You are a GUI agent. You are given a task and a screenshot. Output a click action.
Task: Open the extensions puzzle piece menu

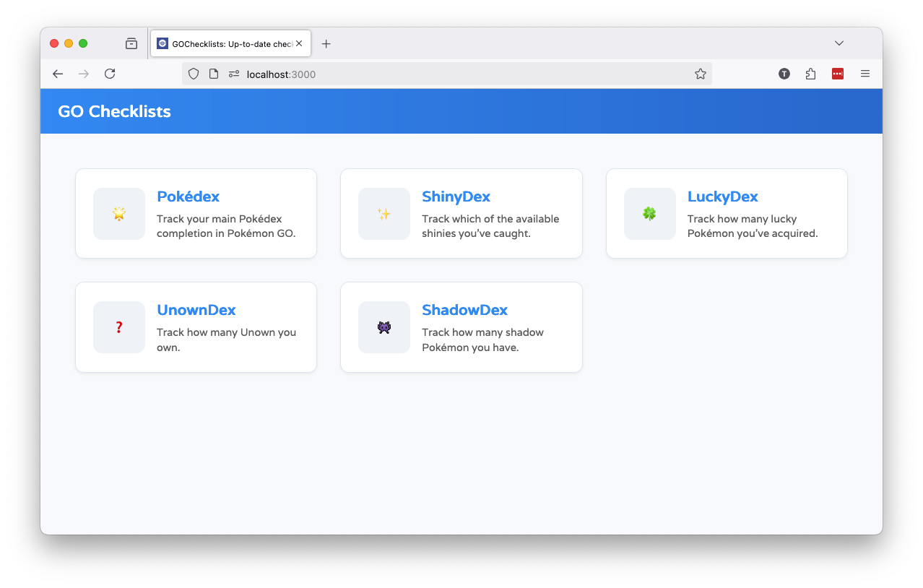(x=810, y=74)
